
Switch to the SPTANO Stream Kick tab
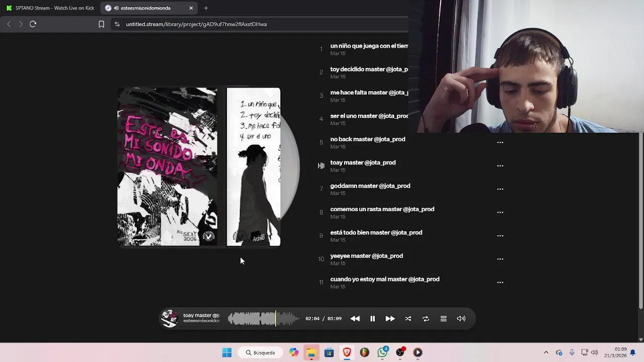(x=49, y=8)
